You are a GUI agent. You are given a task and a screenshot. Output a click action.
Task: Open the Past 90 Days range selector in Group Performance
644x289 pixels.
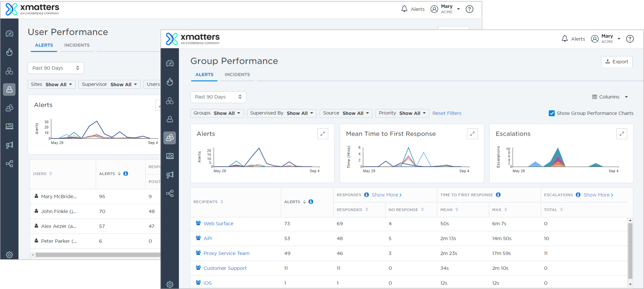pos(218,97)
